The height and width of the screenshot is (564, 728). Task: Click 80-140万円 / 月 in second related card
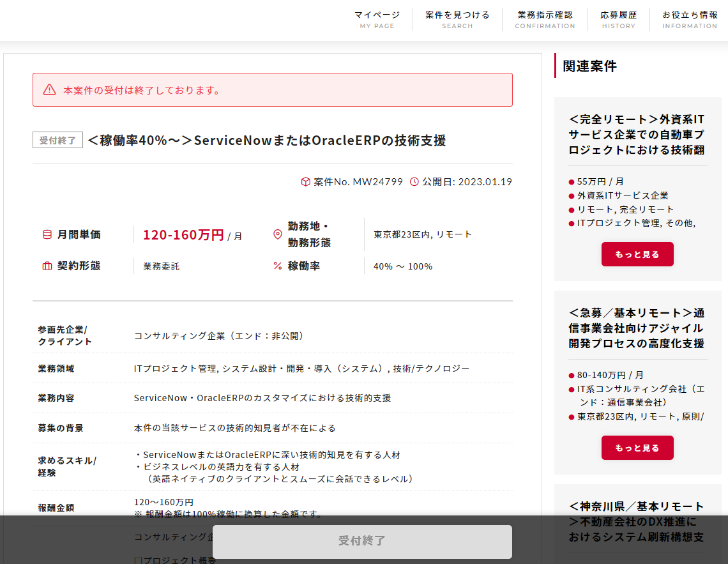(x=610, y=375)
